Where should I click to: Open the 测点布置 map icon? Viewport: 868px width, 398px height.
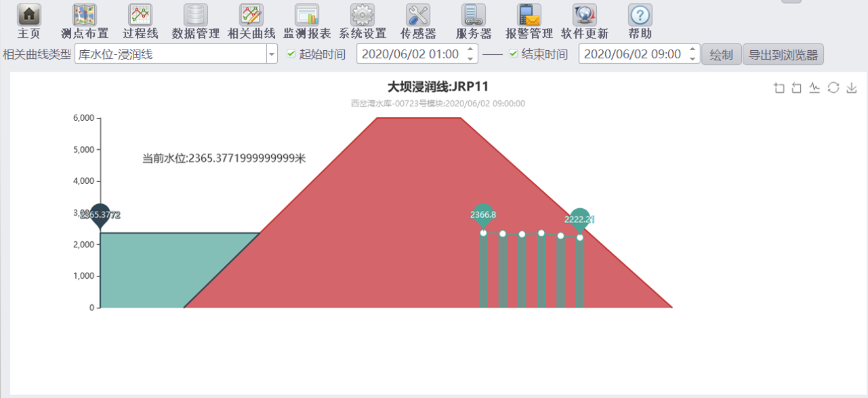pyautogui.click(x=85, y=15)
